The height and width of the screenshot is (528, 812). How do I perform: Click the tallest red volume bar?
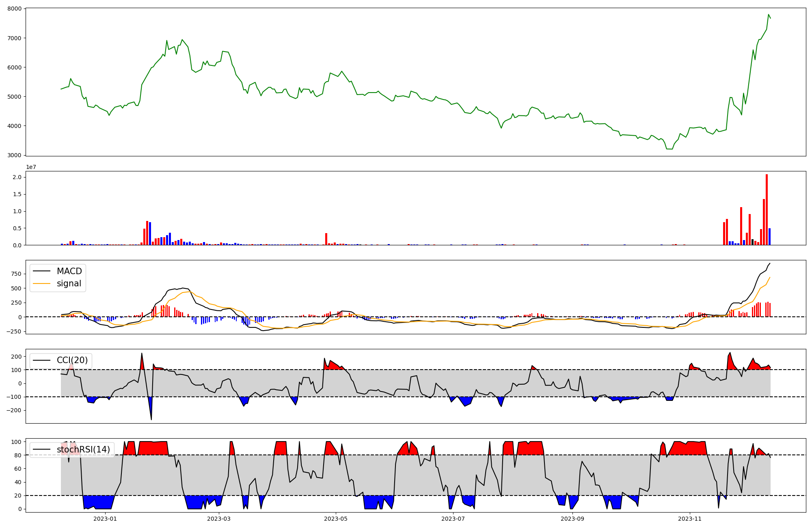point(767,210)
